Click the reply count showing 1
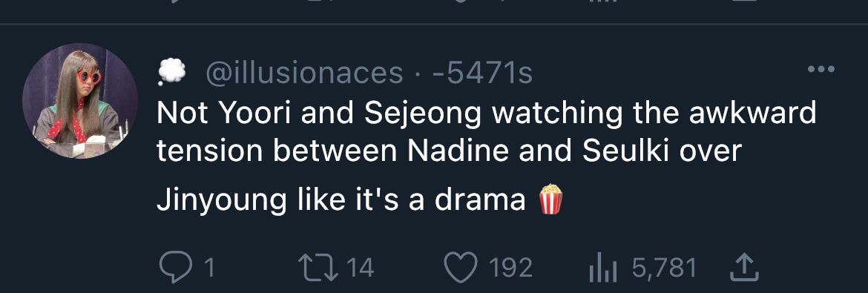 (x=209, y=269)
